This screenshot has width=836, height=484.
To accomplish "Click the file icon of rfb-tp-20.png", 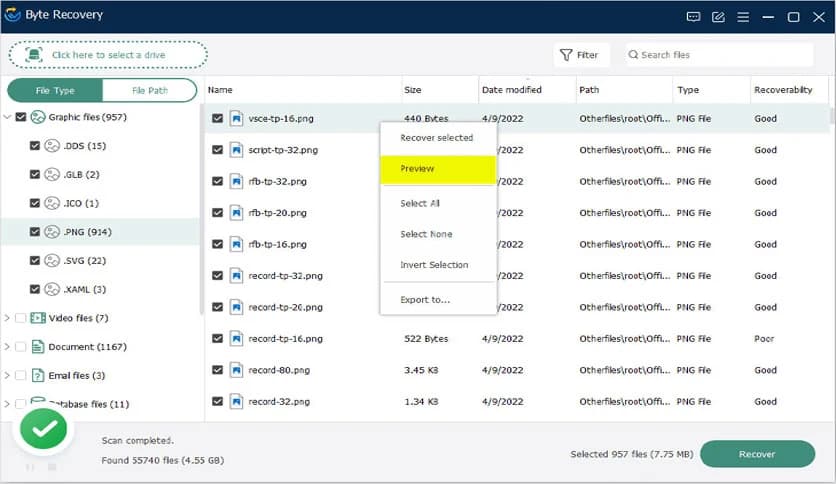I will pyautogui.click(x=236, y=213).
